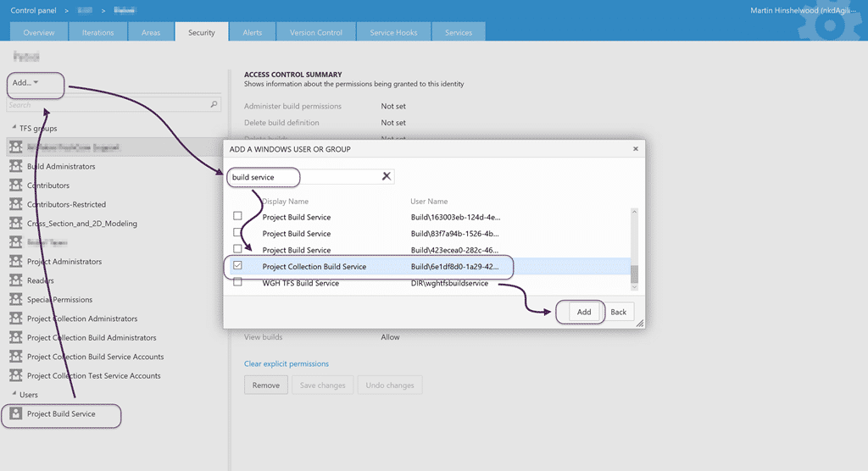Uncheck Project Collection Build Service checkbox
Viewport: 868px width, 471px height.
237,266
